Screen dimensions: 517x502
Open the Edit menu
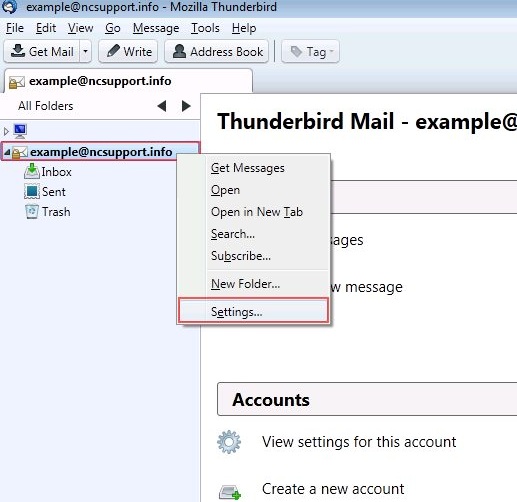coord(46,28)
